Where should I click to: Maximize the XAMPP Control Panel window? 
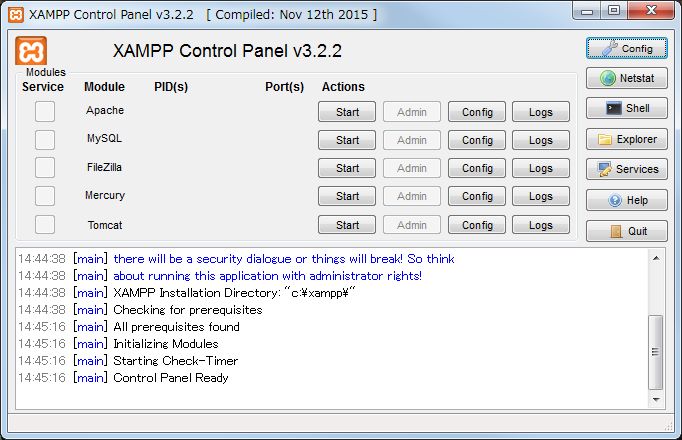614,11
